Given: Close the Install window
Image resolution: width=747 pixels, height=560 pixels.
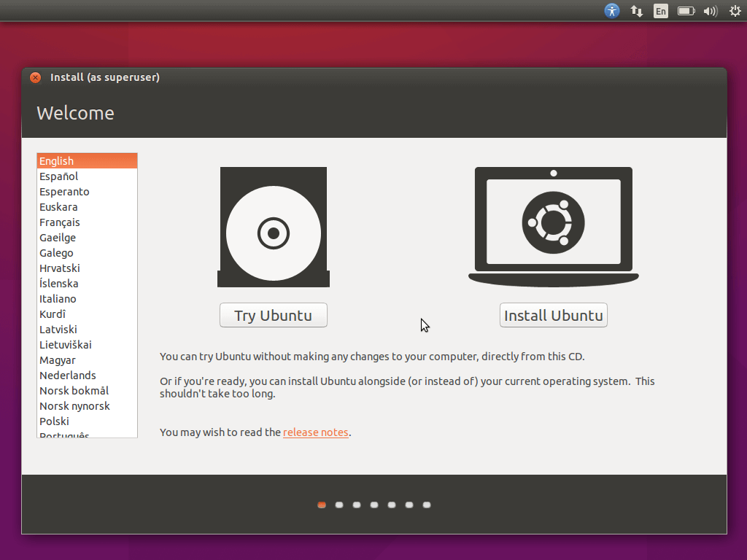Looking at the screenshot, I should tap(35, 78).
